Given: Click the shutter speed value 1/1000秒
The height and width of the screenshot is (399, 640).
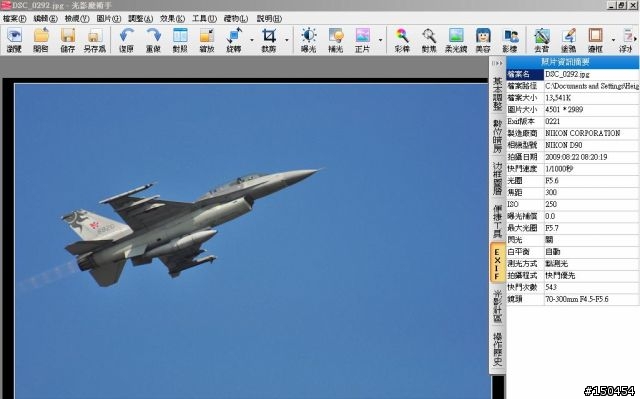Looking at the screenshot, I should (x=559, y=169).
